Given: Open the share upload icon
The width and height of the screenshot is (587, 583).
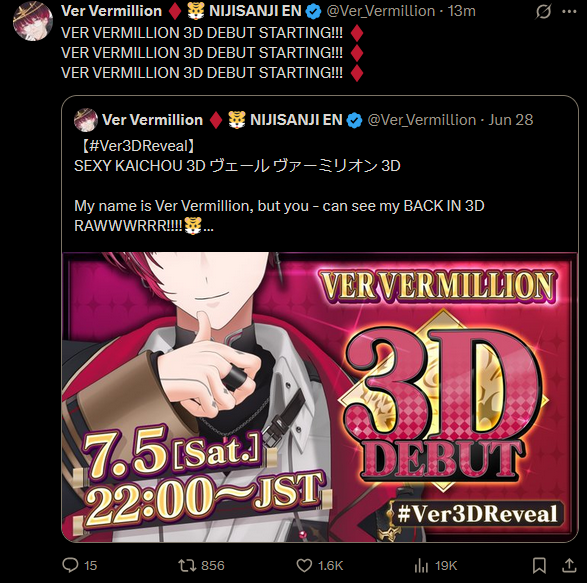Looking at the screenshot, I should coord(569,565).
